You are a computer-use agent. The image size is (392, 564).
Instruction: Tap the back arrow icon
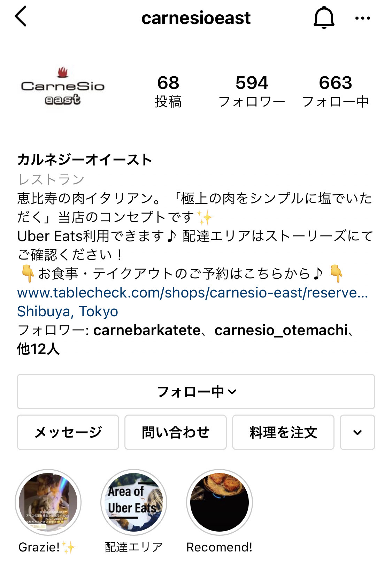(21, 17)
